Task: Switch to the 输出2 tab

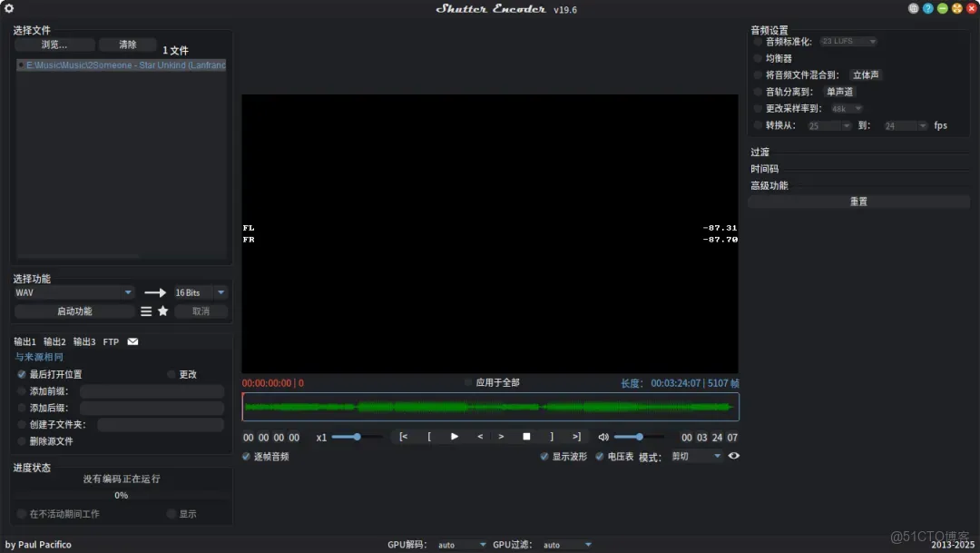Action: [x=54, y=341]
